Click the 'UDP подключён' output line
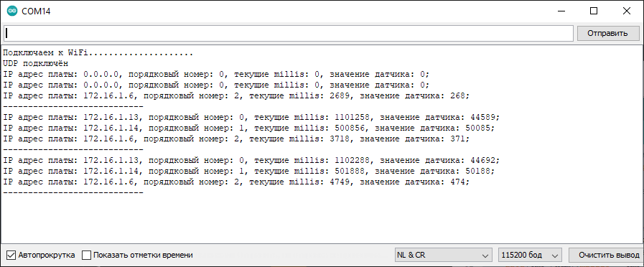This screenshot has height=267, width=644. click(35, 64)
